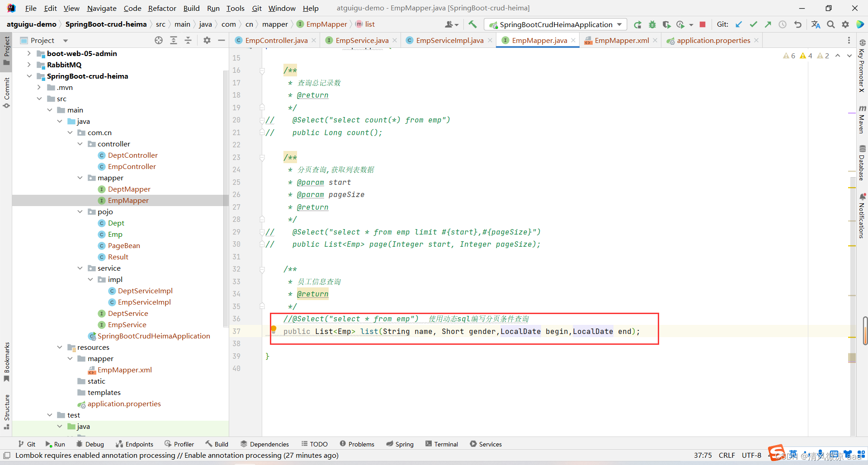The height and width of the screenshot is (465, 868).
Task: Expand the RabbitMQ module
Action: [x=29, y=65]
